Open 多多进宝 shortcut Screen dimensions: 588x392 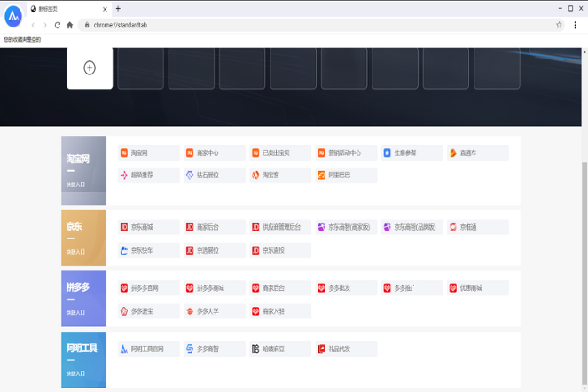pos(148,311)
